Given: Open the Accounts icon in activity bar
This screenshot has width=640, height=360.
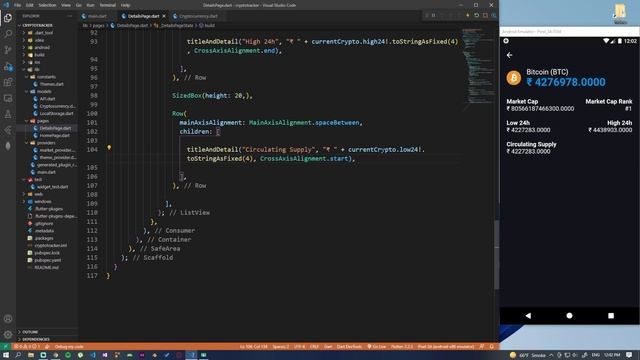Looking at the screenshot, I should pos(8,319).
